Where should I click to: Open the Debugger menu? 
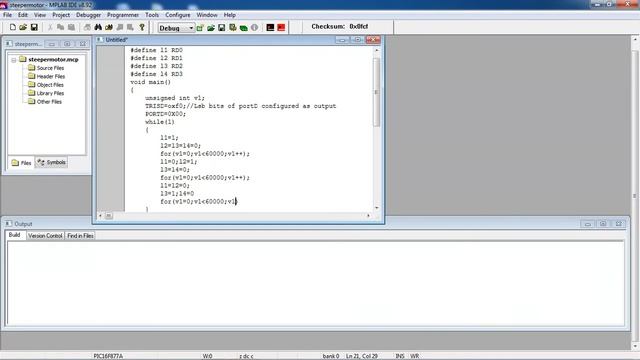tap(88, 15)
